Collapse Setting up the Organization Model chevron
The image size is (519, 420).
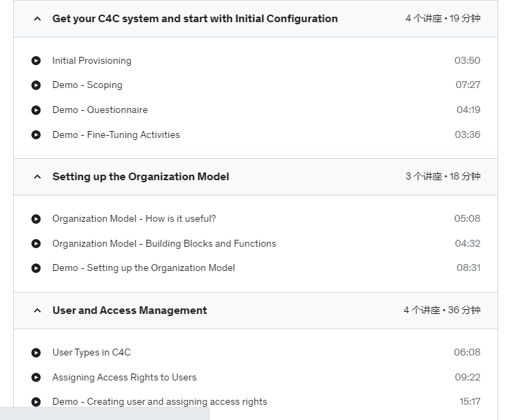coord(37,177)
